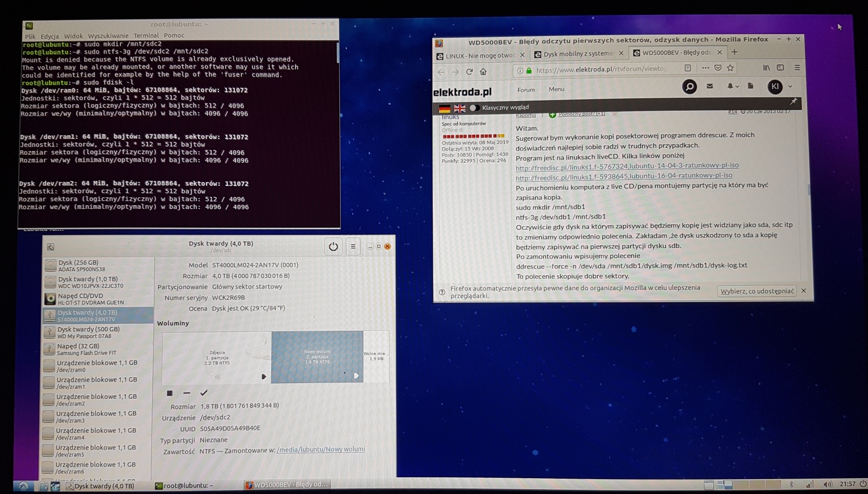Open the Firefox application menu
This screenshot has width=868, height=494.
tap(797, 68)
